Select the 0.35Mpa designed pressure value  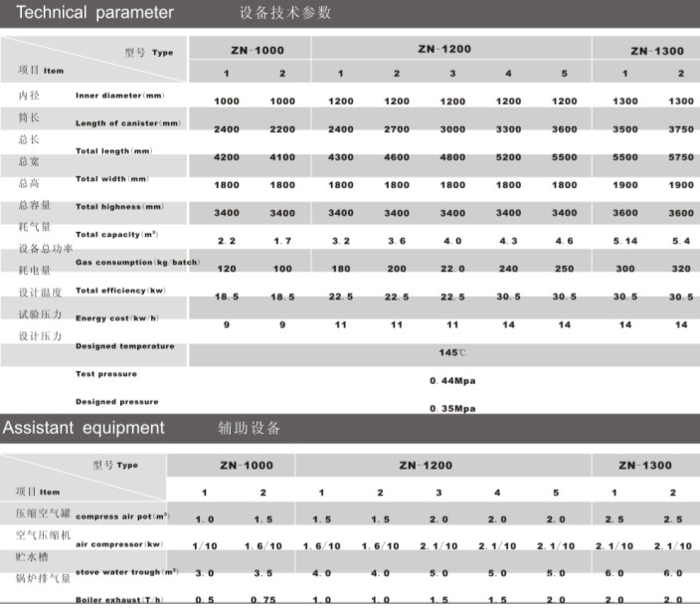pyautogui.click(x=452, y=409)
